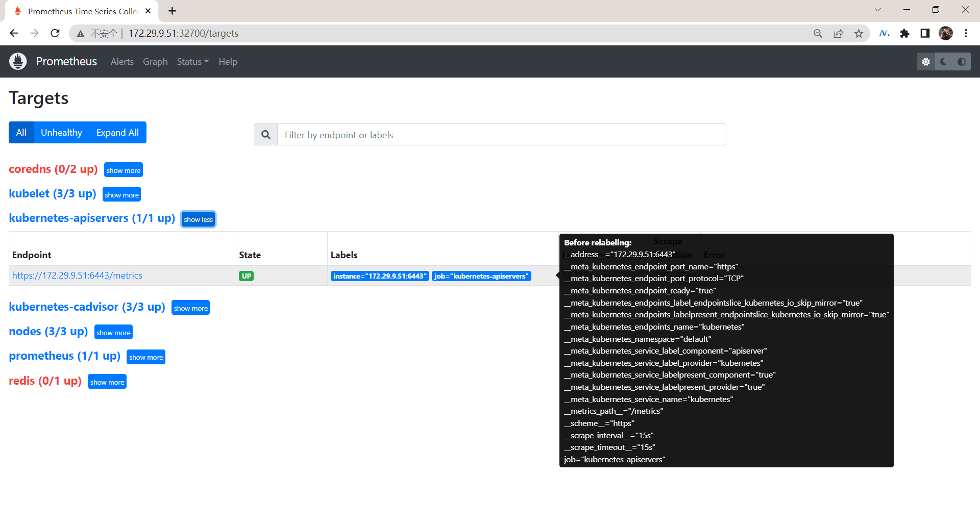Click the magnifier search icon beside the filter box

(266, 135)
